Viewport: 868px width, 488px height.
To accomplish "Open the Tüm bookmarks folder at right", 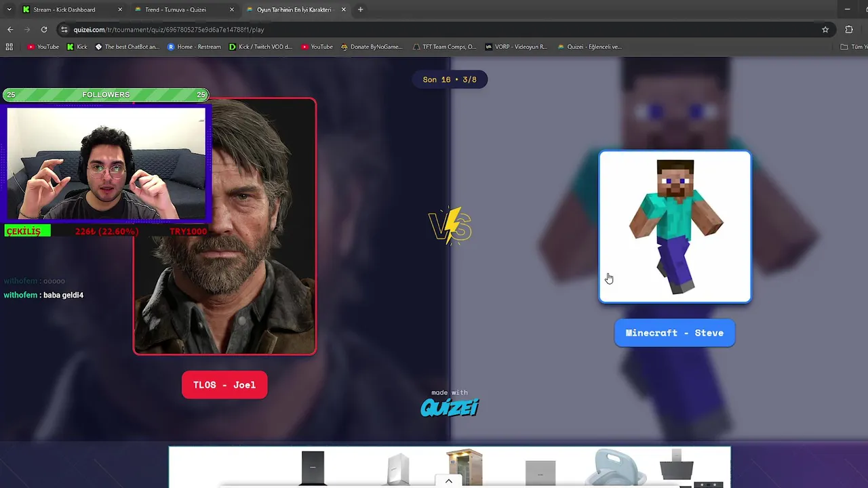I will (853, 47).
